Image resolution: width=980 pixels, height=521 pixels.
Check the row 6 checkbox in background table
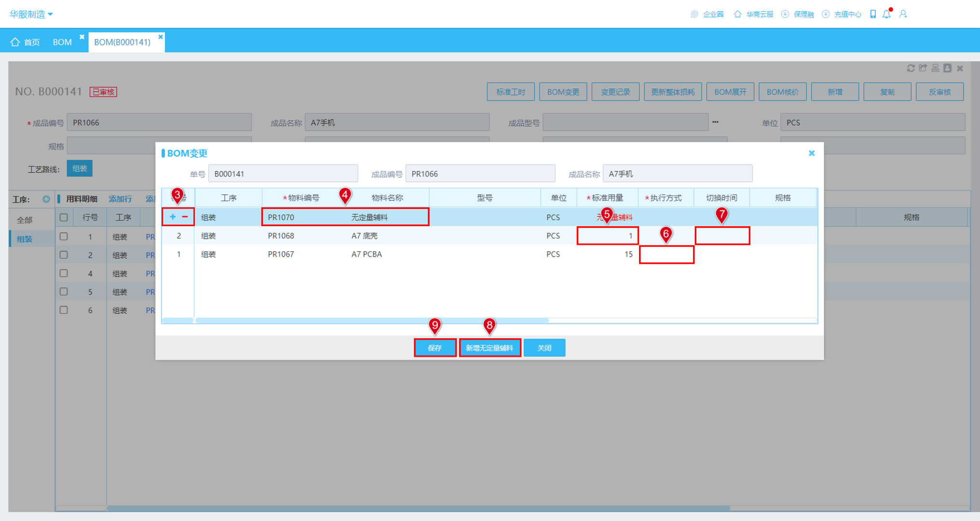click(x=64, y=310)
